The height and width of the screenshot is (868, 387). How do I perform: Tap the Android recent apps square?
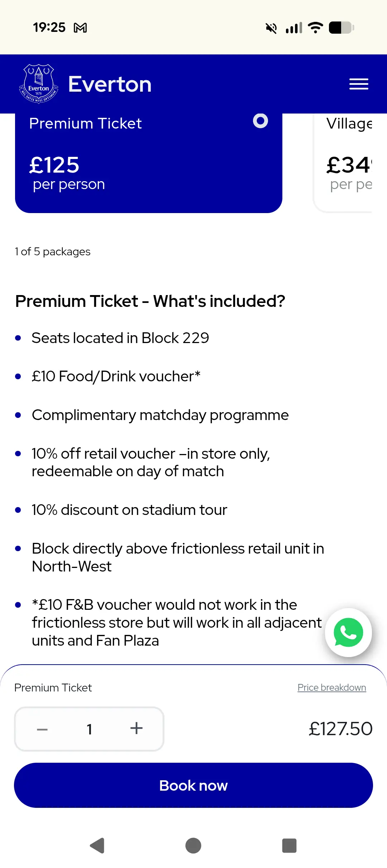point(290,845)
